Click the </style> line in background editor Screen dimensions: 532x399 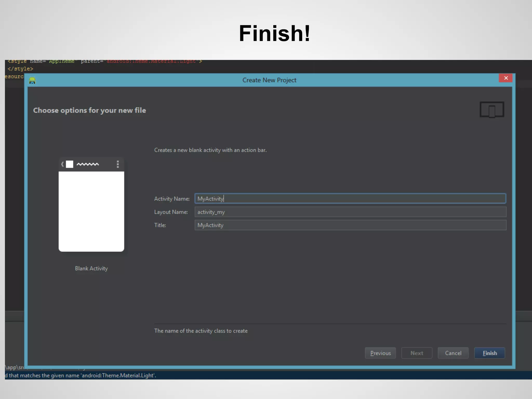pos(20,69)
